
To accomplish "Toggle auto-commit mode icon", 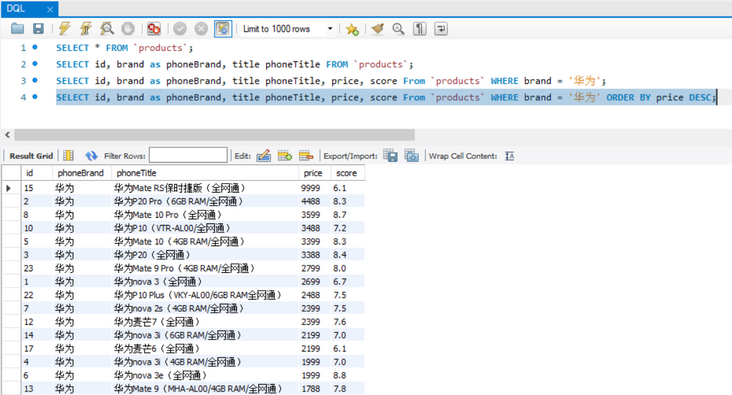I will click(223, 29).
